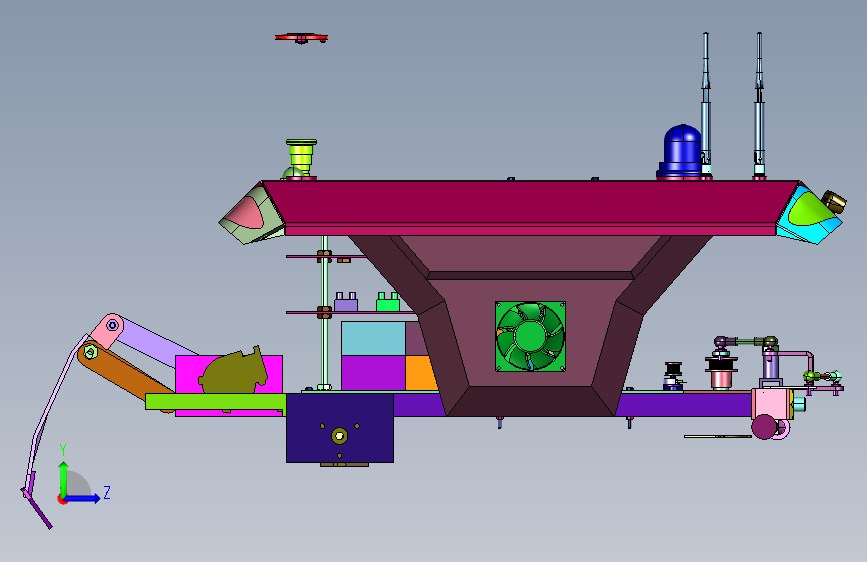Viewport: 867px width, 562px height.
Task: Select the red floating propeller part
Action: point(301,38)
